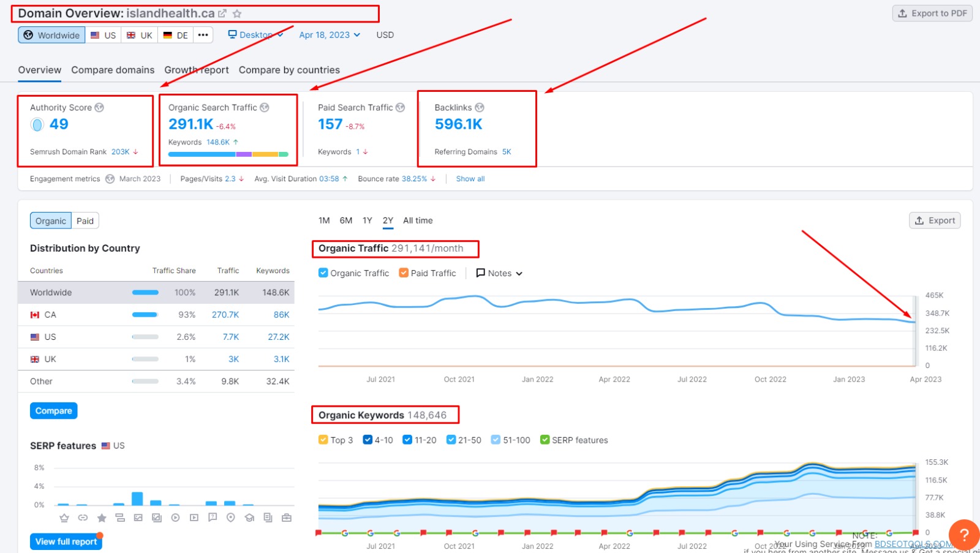Click the FAQ SERP feature icon
Viewport: 980px width, 553px height.
pos(213,517)
